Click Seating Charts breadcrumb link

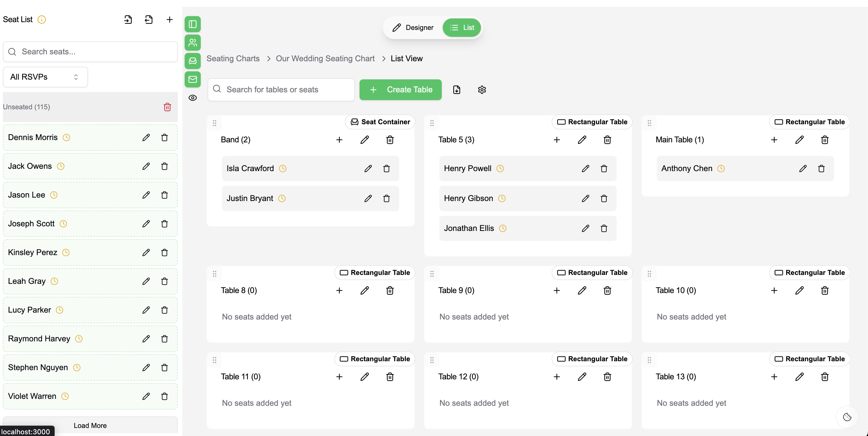(x=233, y=59)
